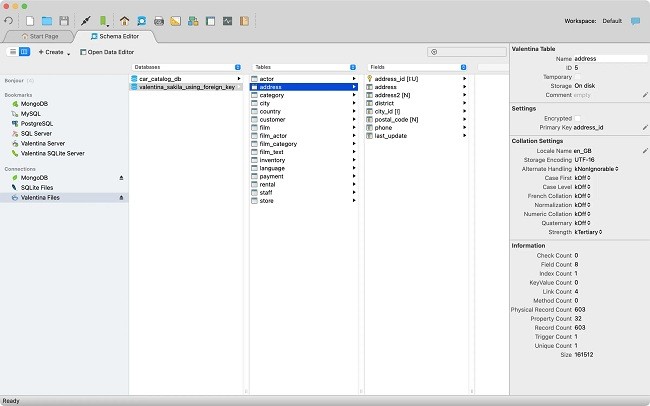Open the Create dropdown menu

tap(54, 51)
